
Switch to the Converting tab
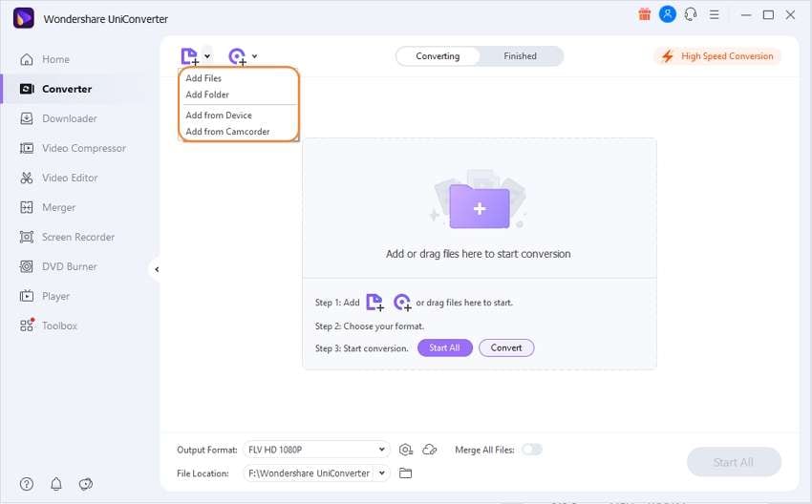click(438, 56)
